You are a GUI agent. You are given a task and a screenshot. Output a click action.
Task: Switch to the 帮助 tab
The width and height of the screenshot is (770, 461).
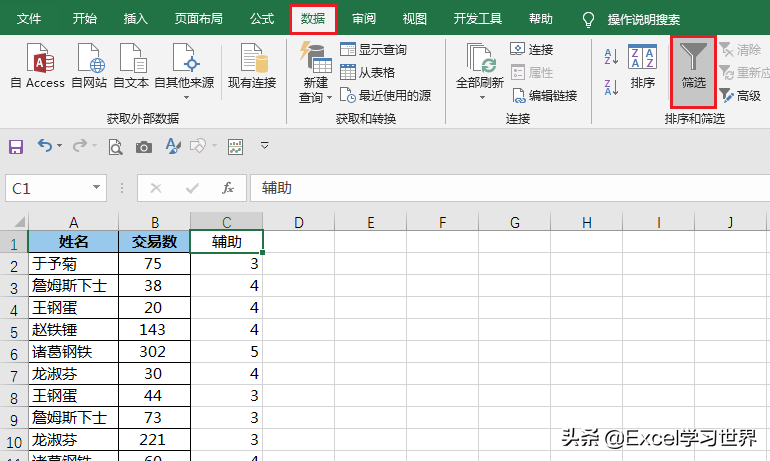coord(541,19)
